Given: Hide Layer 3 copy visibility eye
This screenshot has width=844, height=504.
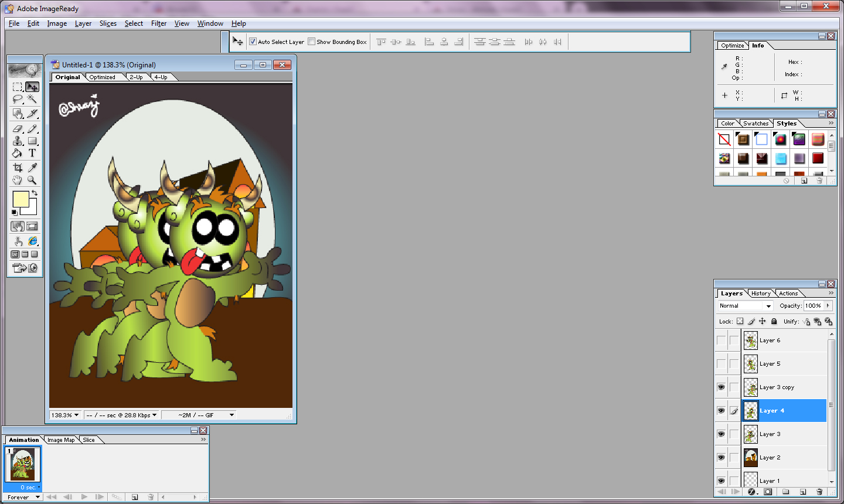Looking at the screenshot, I should [x=721, y=387].
